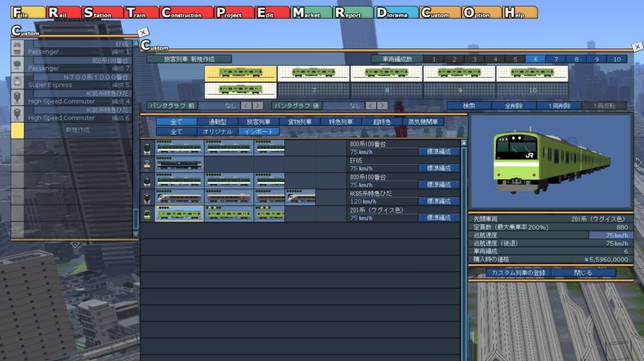Pick the fourth HC85系 car thumbnail
This screenshot has width=644, height=361.
click(300, 197)
